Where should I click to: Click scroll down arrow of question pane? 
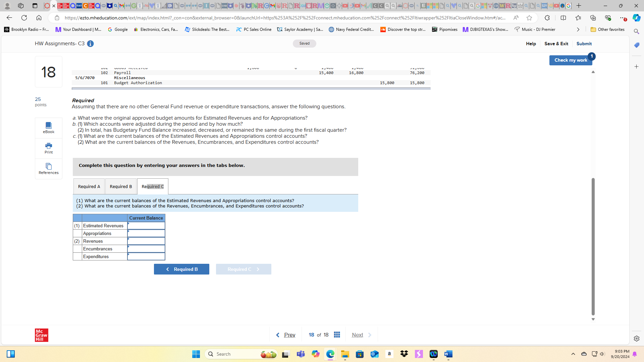[593, 319]
